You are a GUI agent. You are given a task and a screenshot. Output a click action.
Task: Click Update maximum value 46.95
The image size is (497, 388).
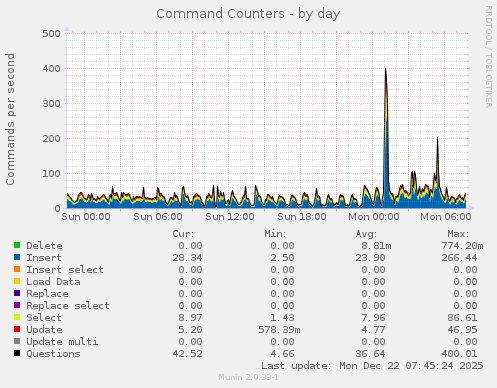click(x=462, y=330)
